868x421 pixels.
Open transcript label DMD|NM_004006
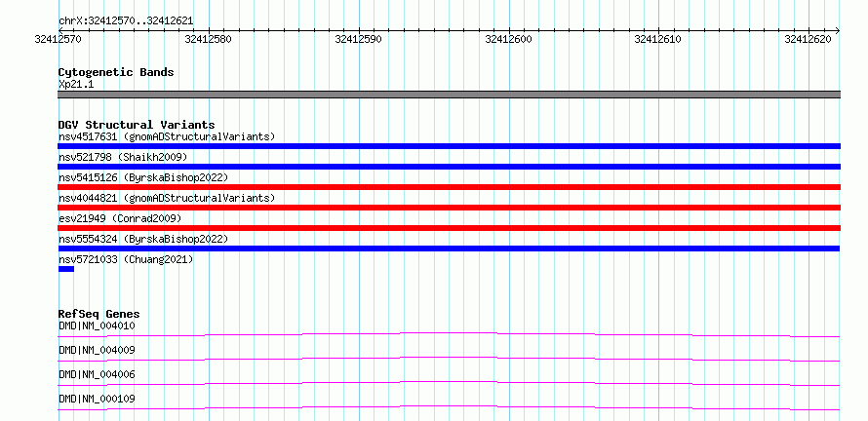click(x=97, y=374)
